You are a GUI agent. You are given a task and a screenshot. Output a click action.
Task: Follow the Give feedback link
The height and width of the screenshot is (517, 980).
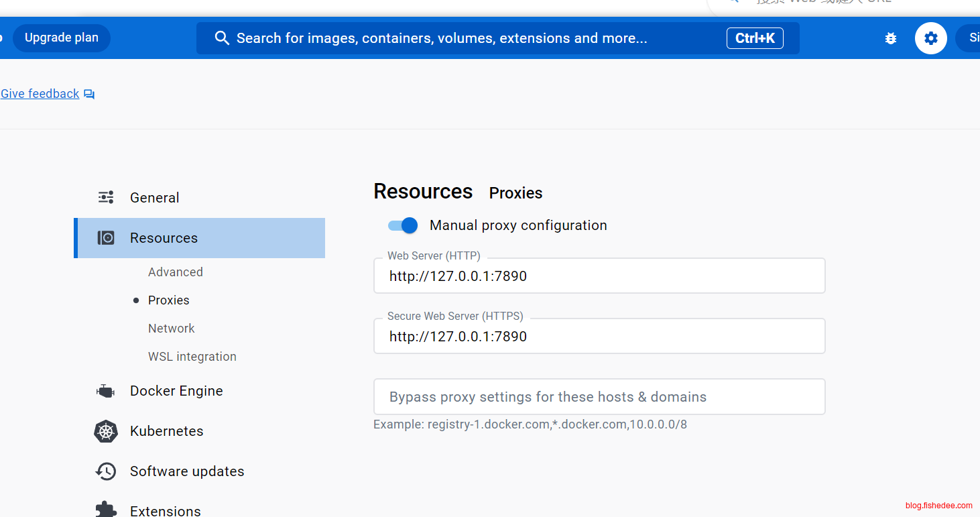point(40,94)
